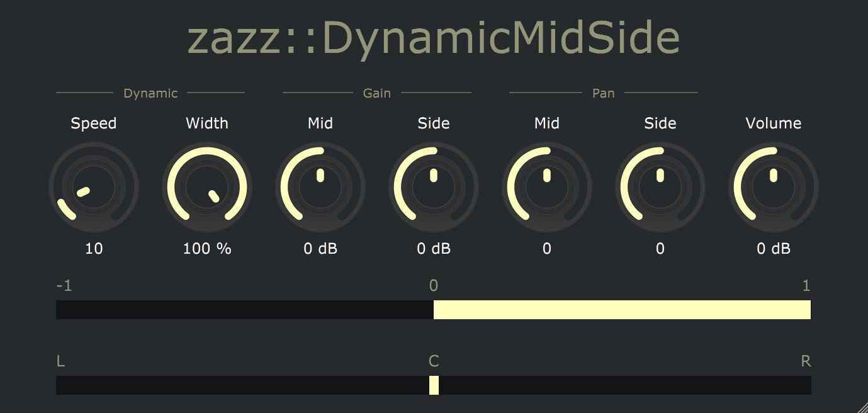The width and height of the screenshot is (868, 413).
Task: Click the Side gain knob
Action: 434,186
